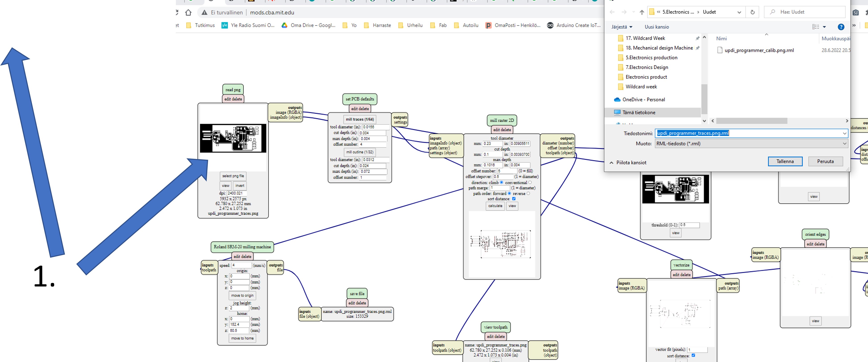868x362 pixels.
Task: Click Peruuta to cancel saving
Action: pyautogui.click(x=825, y=161)
